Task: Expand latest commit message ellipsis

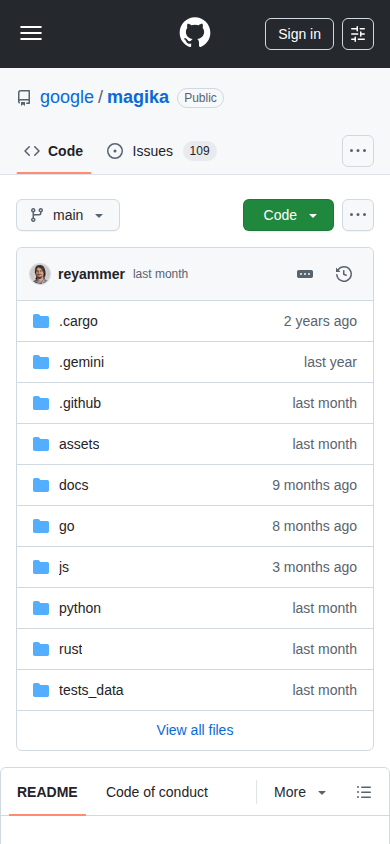Action: tap(305, 274)
